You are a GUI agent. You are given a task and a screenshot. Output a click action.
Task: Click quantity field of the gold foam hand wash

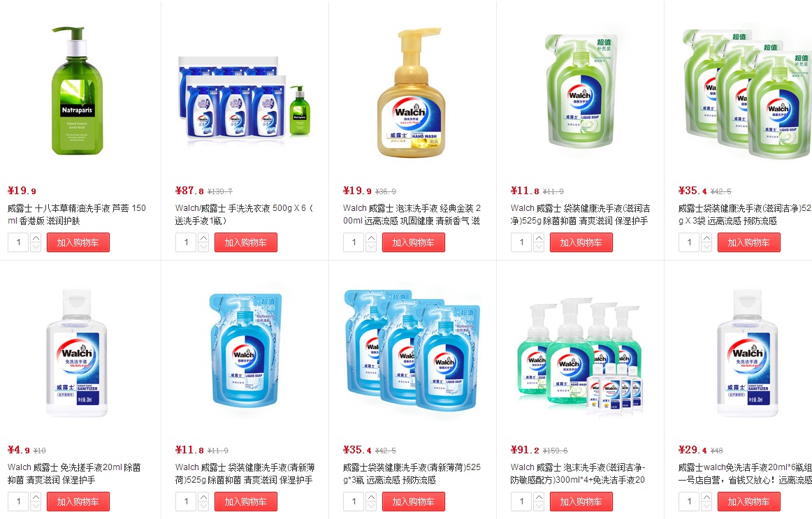[355, 242]
